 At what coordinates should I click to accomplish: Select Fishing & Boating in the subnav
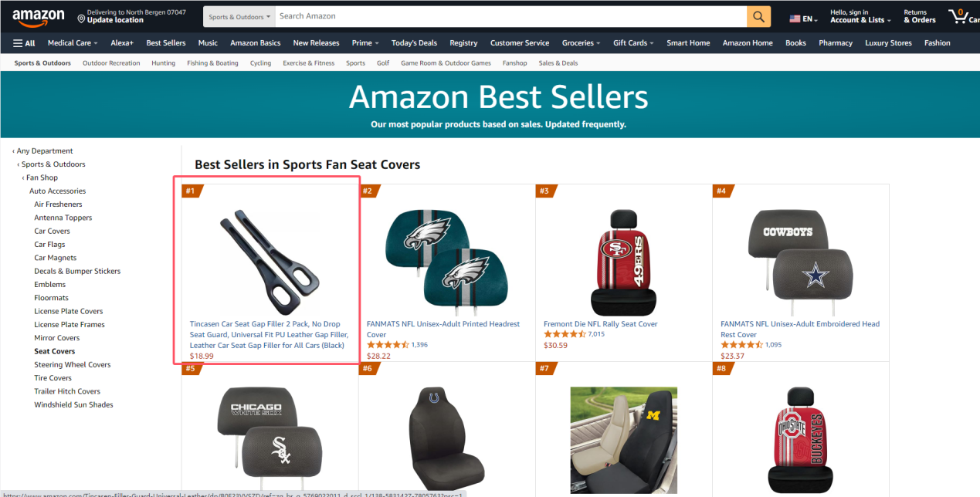[x=212, y=63]
